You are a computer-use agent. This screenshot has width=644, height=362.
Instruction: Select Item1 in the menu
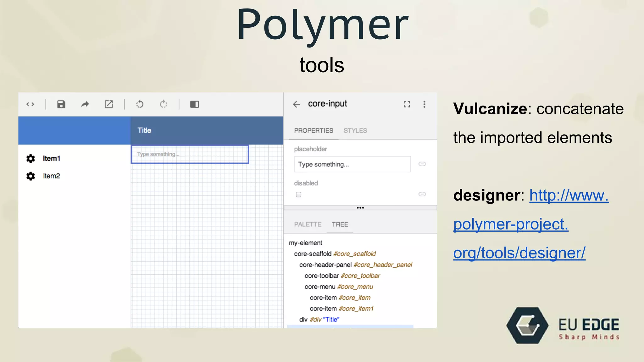(x=52, y=158)
